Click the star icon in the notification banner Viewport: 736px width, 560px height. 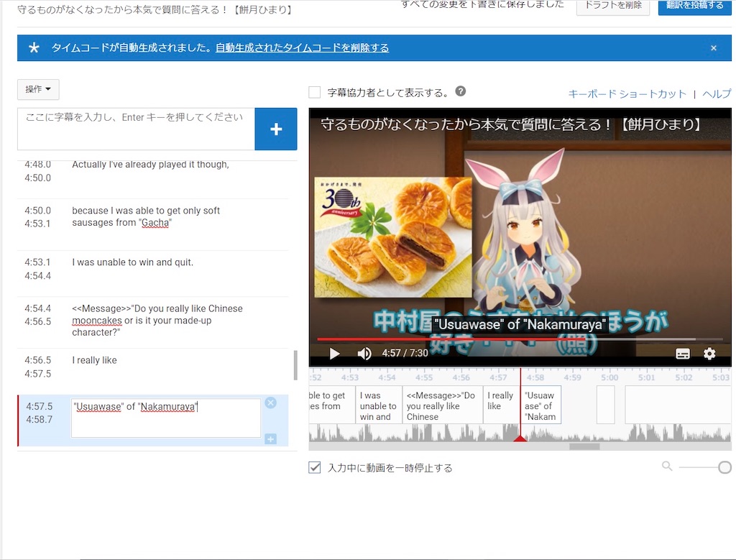coord(34,47)
